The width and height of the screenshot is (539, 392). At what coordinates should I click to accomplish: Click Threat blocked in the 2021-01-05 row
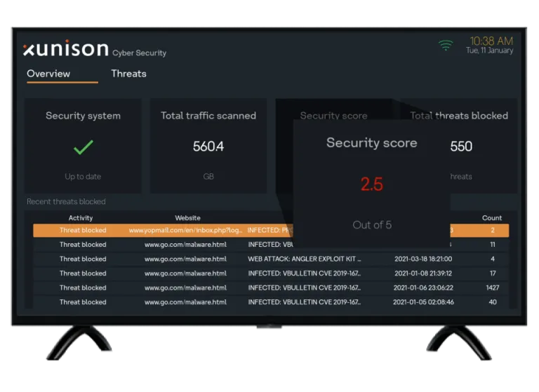pos(83,302)
